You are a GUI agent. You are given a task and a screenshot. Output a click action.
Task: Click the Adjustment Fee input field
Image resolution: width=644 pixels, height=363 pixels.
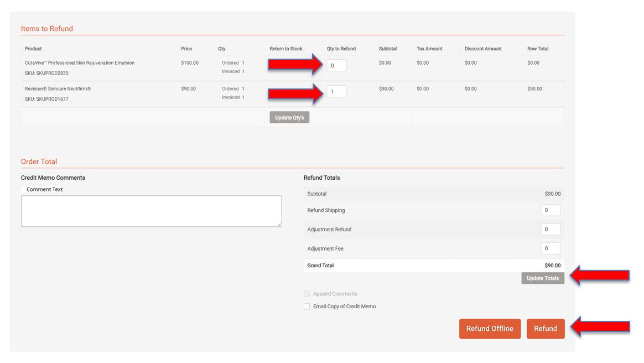(x=550, y=248)
